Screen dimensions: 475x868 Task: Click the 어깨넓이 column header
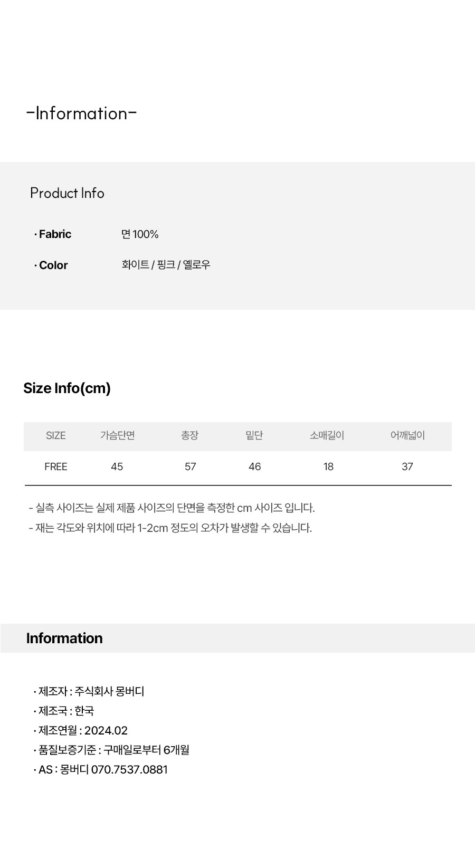pyautogui.click(x=407, y=435)
